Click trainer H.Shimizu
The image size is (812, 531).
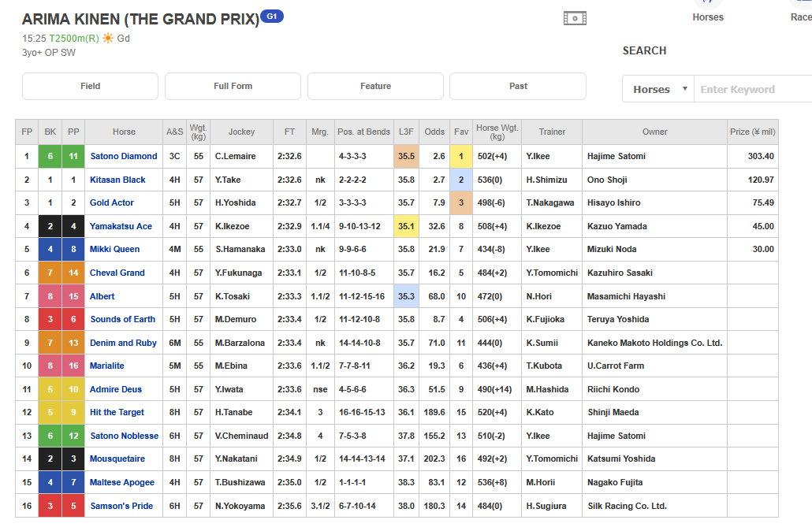pyautogui.click(x=547, y=180)
